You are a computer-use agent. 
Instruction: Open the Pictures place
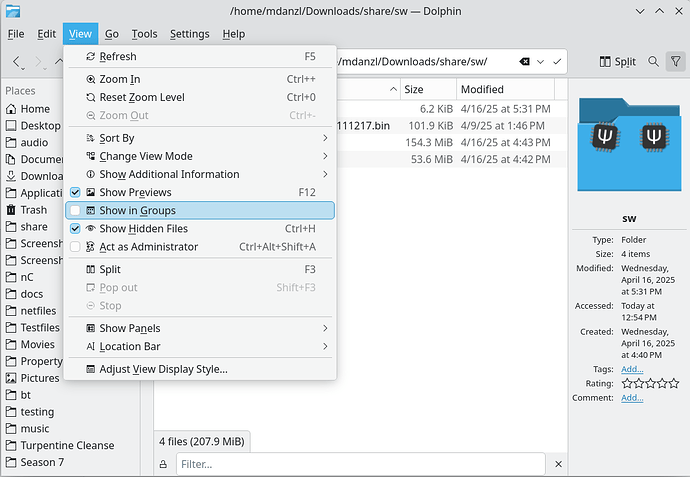pos(33,378)
